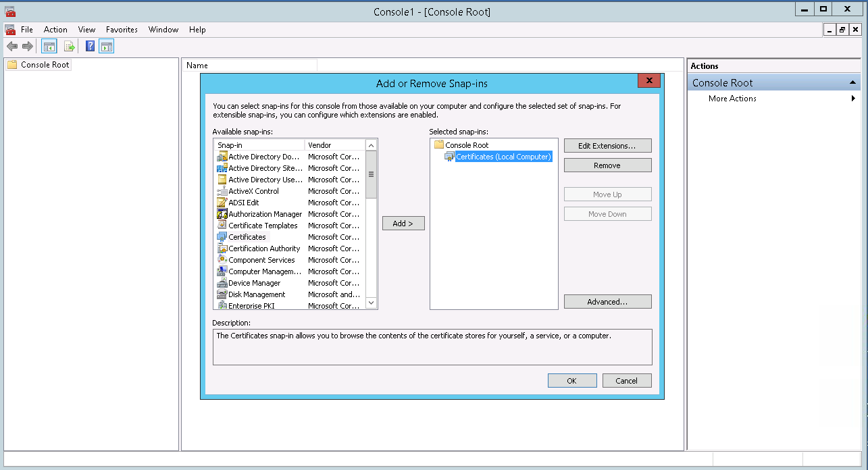Select the Component Services snap-in icon
868x470 pixels.
(x=222, y=260)
